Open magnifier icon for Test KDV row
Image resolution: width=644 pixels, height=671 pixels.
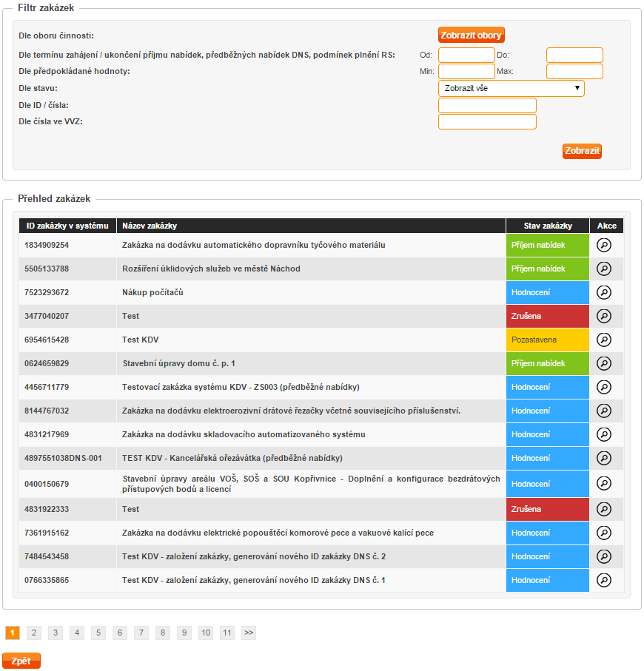[604, 340]
